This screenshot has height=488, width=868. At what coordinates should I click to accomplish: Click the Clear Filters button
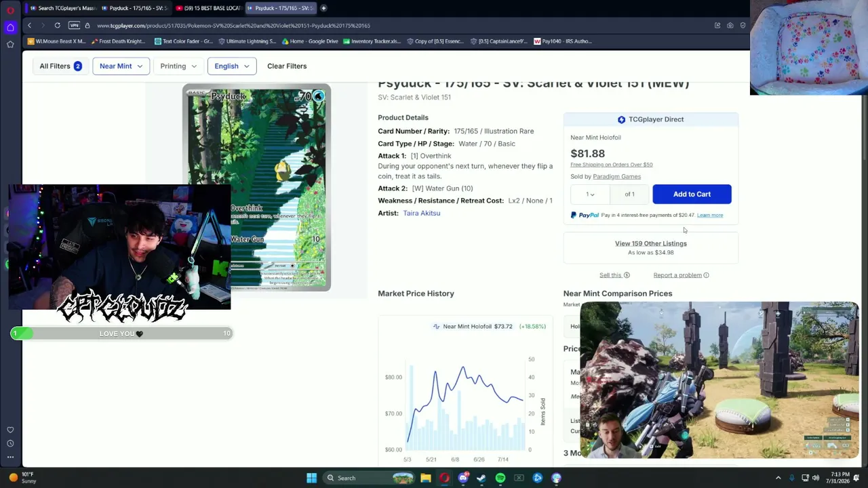[287, 66]
